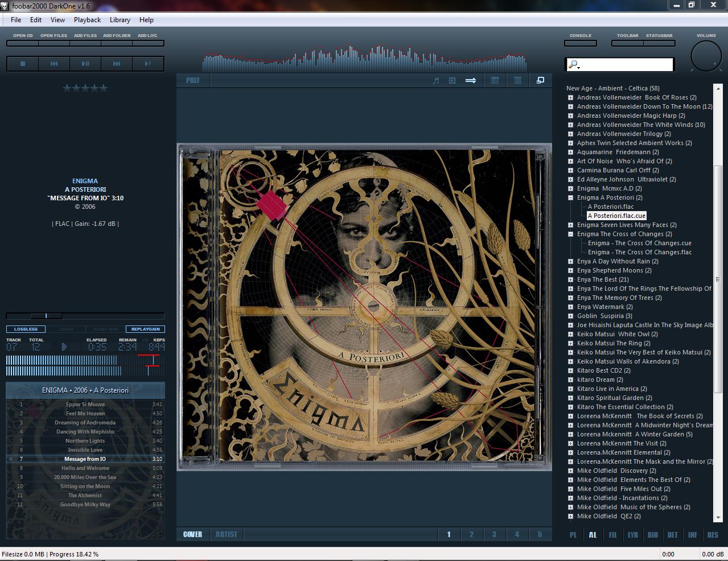Select track The Alchemist

coord(85,496)
